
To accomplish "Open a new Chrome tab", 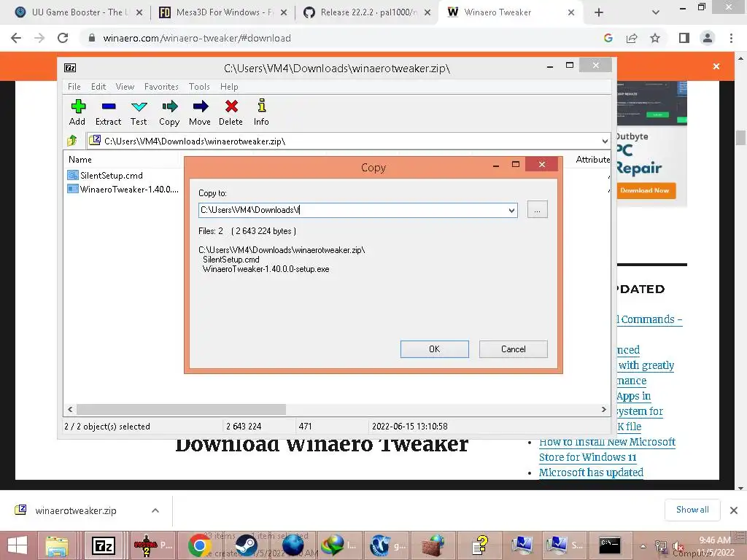I will tap(599, 12).
